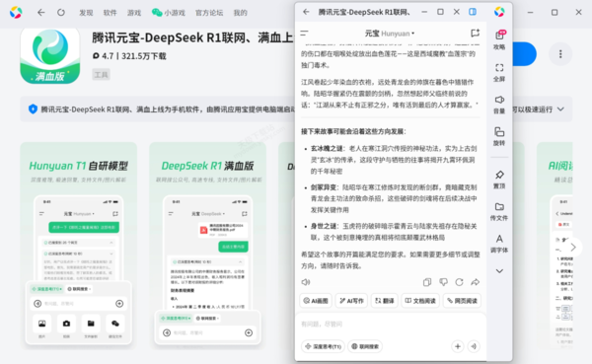Click the 腾讯元宝 app icon
The height and width of the screenshot is (364, 592).
[50, 55]
